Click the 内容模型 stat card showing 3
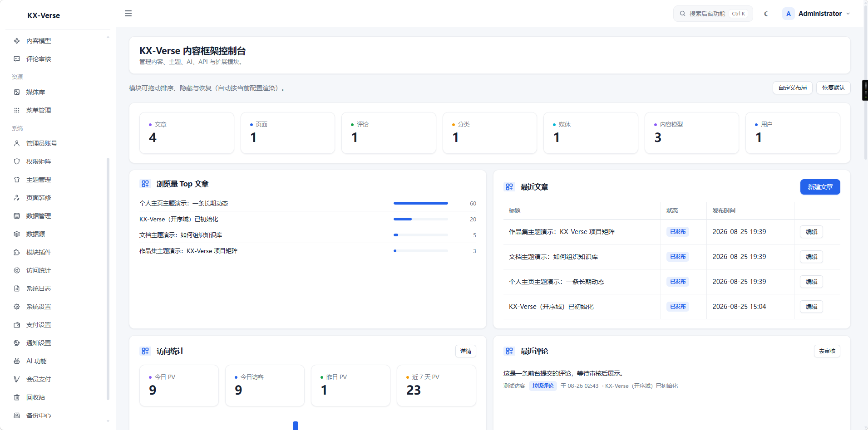Image resolution: width=868 pixels, height=430 pixels. click(691, 133)
